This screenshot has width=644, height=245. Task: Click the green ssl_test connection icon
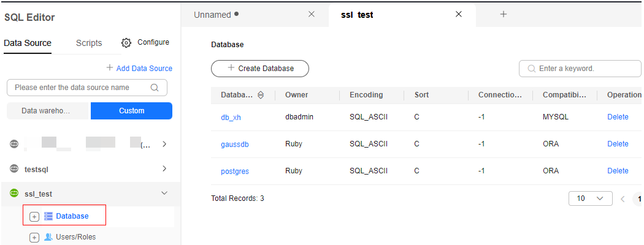(14, 193)
